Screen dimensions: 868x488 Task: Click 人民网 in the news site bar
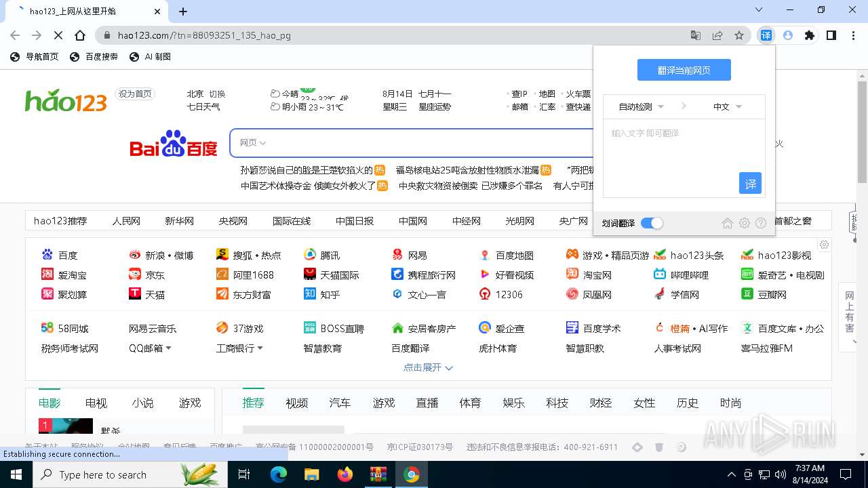pyautogui.click(x=126, y=221)
